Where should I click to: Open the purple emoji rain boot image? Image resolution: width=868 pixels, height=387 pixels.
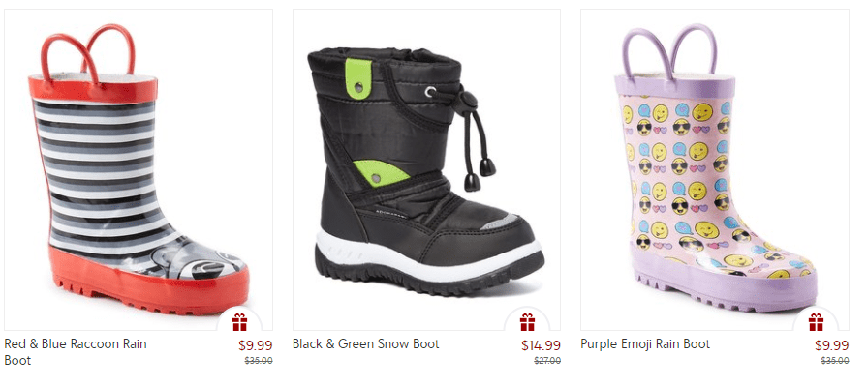click(715, 169)
